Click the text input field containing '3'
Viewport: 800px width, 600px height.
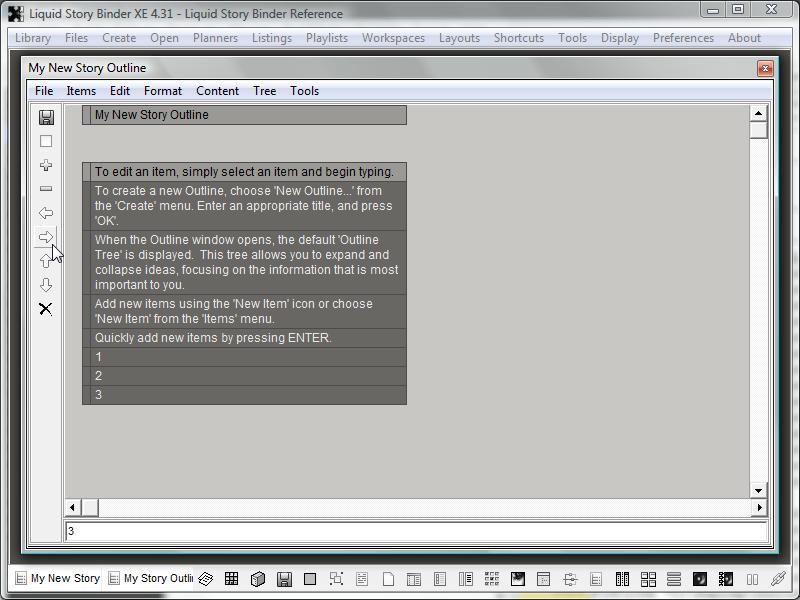pos(415,532)
